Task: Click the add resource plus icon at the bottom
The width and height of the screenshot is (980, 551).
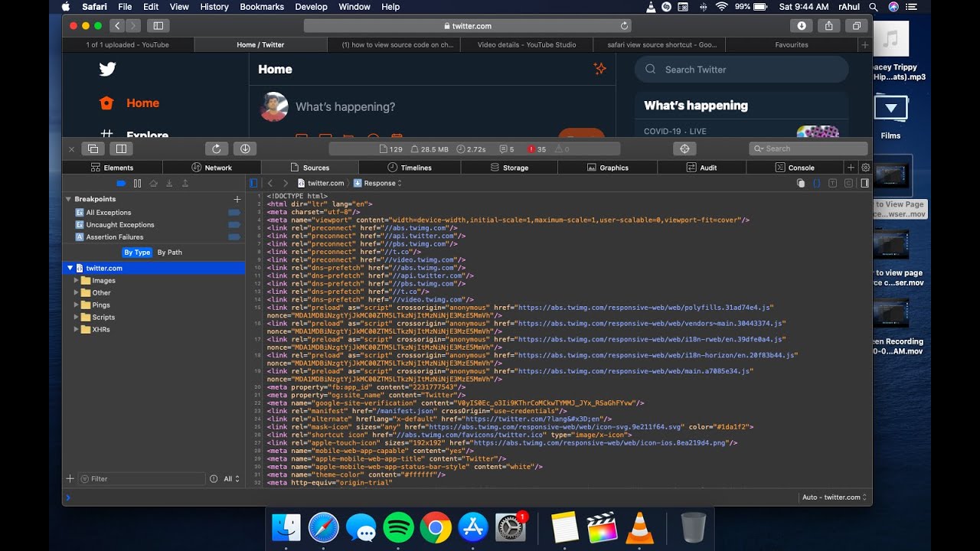Action: coord(70,479)
